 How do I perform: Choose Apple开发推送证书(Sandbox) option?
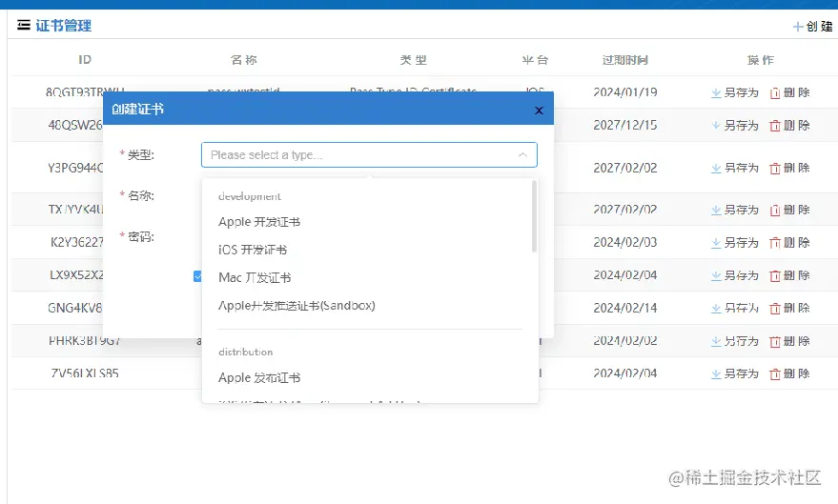[x=296, y=306]
